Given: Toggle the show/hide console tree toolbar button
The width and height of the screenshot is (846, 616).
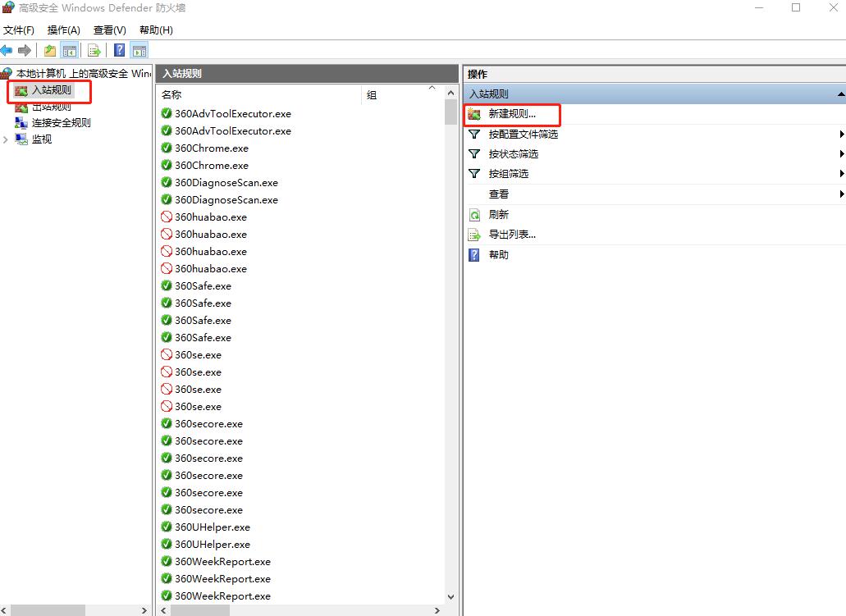Looking at the screenshot, I should coord(70,50).
